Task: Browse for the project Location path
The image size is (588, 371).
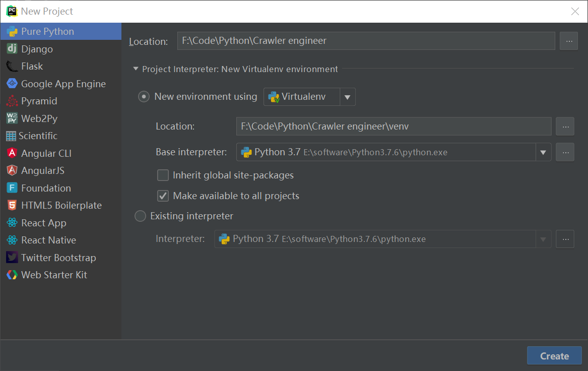Action: [x=568, y=41]
